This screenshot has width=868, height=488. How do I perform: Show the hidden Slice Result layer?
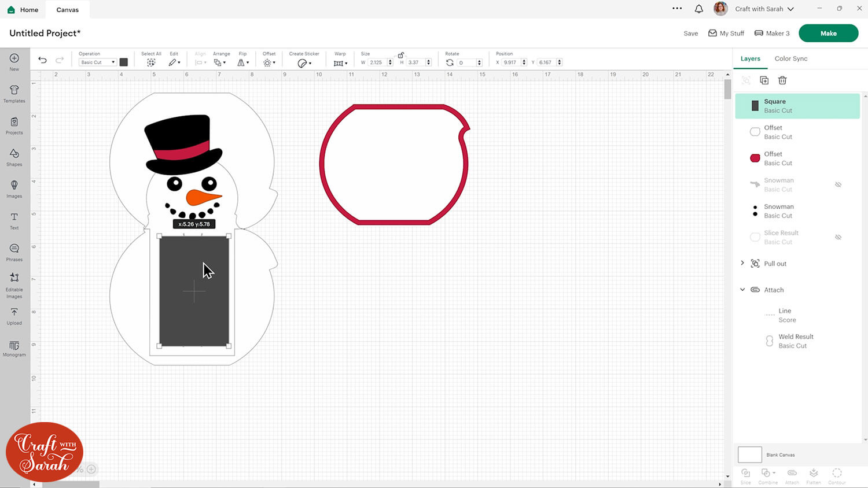(838, 238)
